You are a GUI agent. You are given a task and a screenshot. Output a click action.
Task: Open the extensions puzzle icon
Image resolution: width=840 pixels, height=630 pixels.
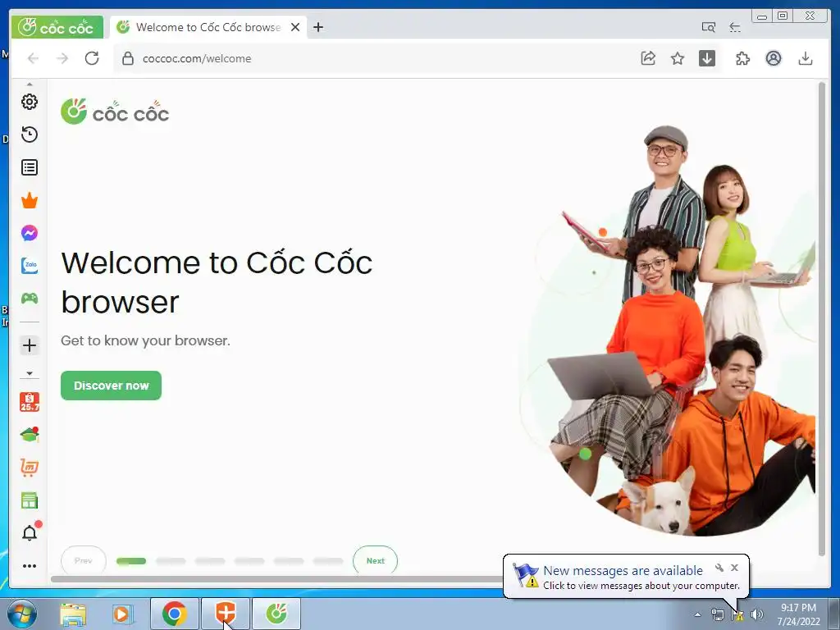[x=742, y=58]
